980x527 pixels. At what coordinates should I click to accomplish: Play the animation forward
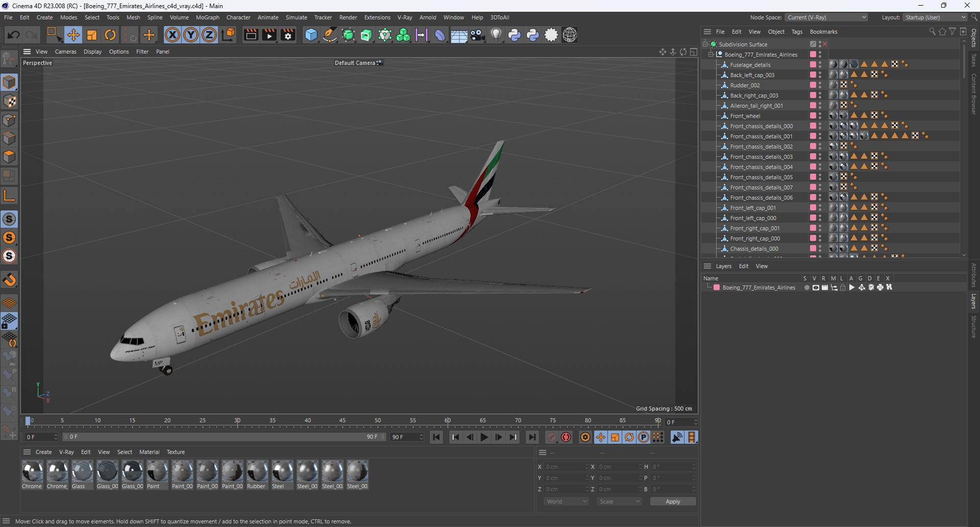coord(484,437)
